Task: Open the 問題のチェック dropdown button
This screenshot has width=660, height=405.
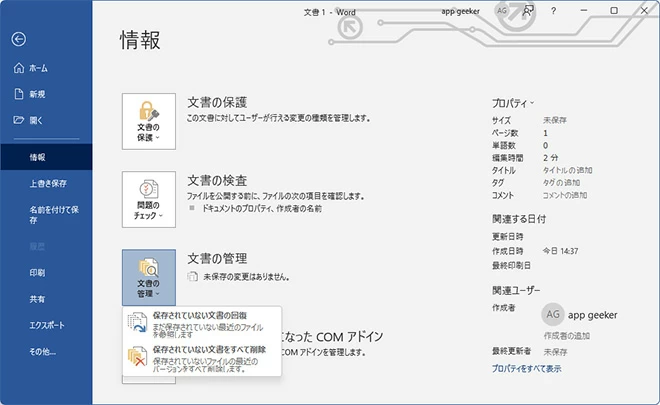Action: point(146,199)
